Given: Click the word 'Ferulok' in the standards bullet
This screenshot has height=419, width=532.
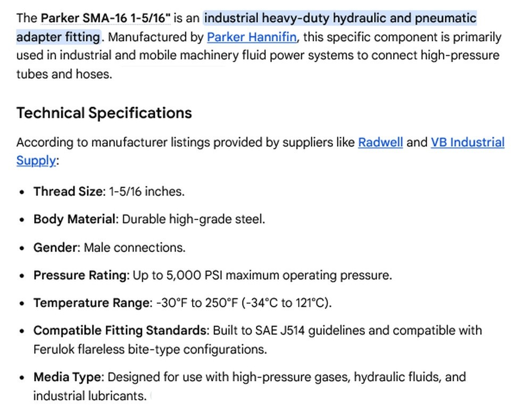Looking at the screenshot, I should pos(54,349).
